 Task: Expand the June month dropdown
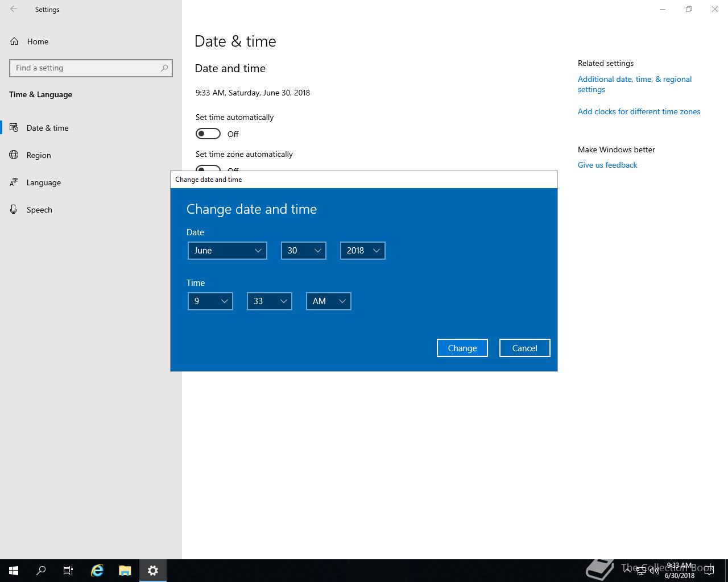pos(227,251)
